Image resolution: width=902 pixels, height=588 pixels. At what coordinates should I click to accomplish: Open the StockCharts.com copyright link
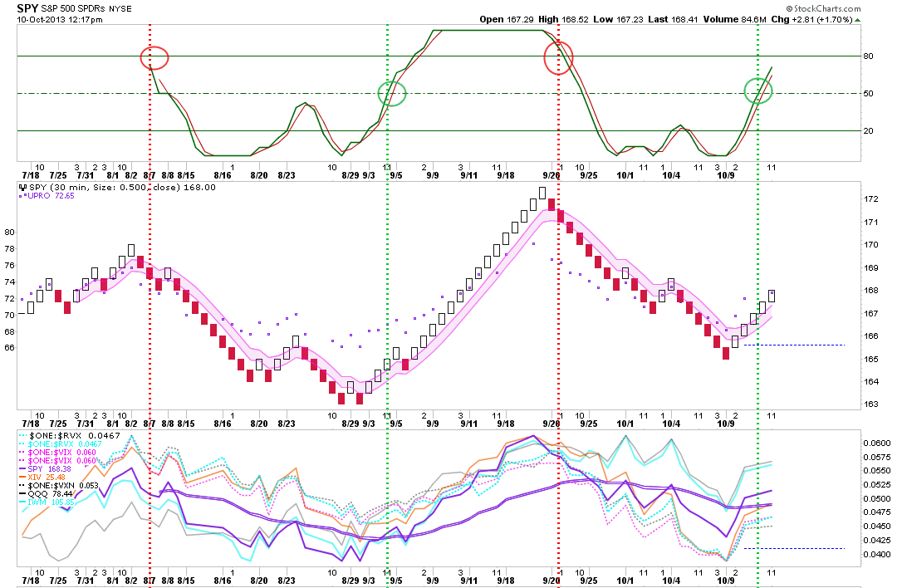[x=824, y=8]
